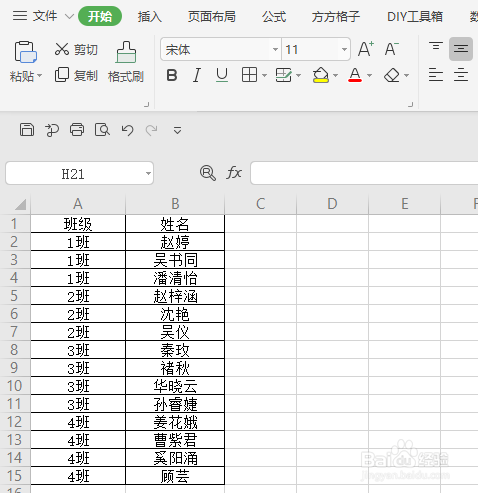Screen dimensions: 478x493
Task: Center text horizontally
Action: pyautogui.click(x=461, y=75)
